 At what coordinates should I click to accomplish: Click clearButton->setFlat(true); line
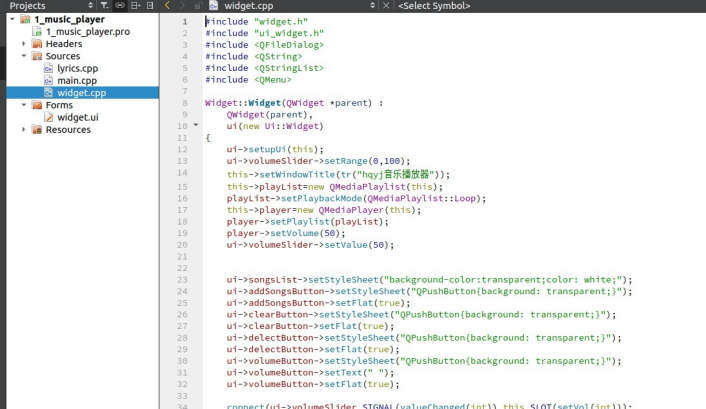(x=310, y=326)
